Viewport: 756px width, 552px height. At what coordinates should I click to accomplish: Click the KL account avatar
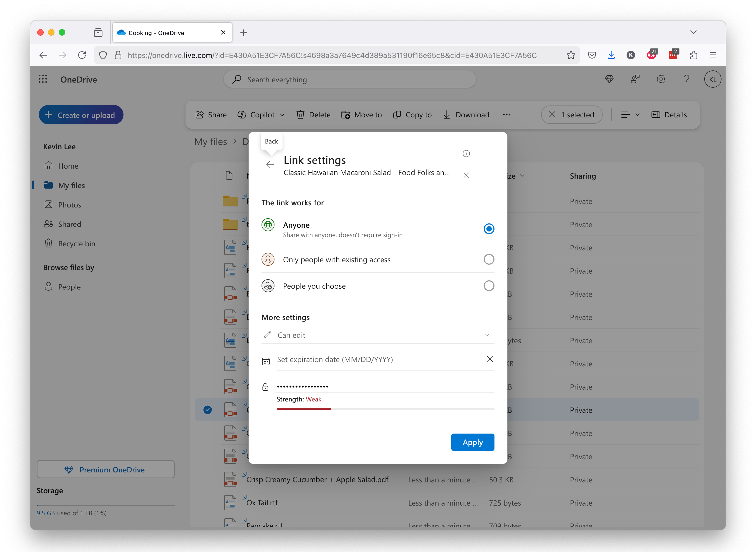(712, 80)
